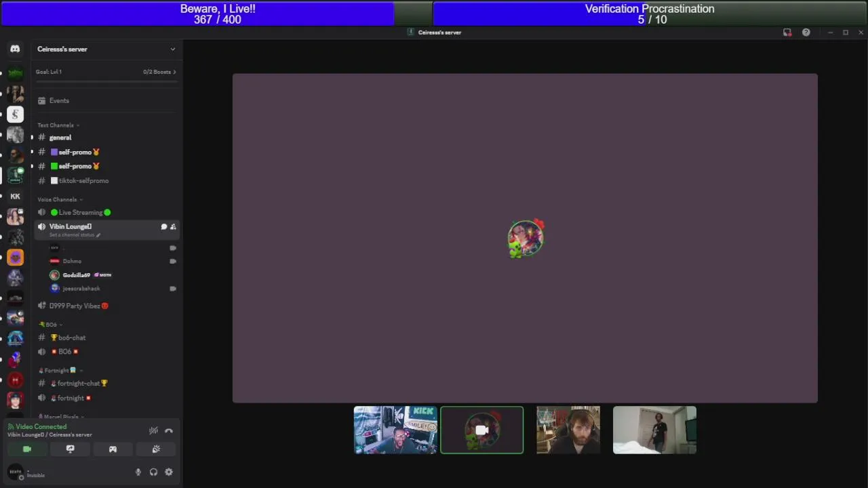Open server dropdown next to Ceiresss's server
868x488 pixels.
[172, 49]
